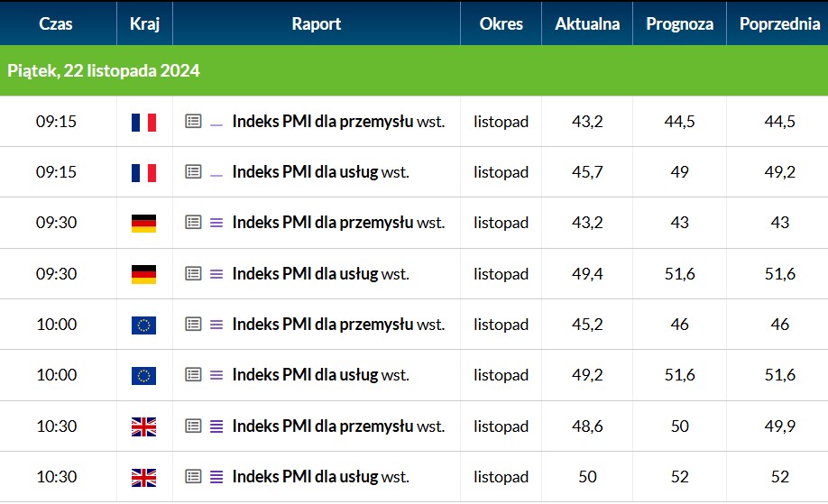Click importance indicator for German services PMI
Viewport: 828px width, 504px height.
[x=216, y=274]
